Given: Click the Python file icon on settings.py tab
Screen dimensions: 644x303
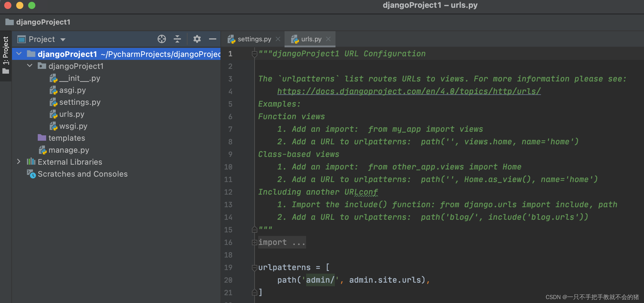Looking at the screenshot, I should point(231,39).
